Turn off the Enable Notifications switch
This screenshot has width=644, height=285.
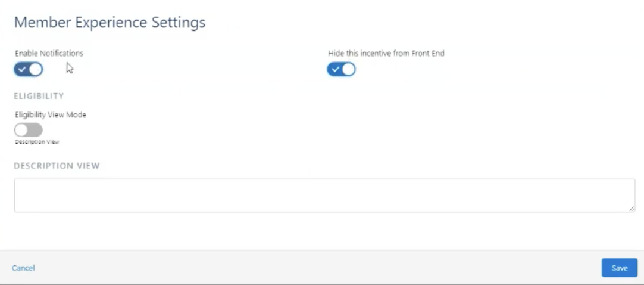(29, 70)
